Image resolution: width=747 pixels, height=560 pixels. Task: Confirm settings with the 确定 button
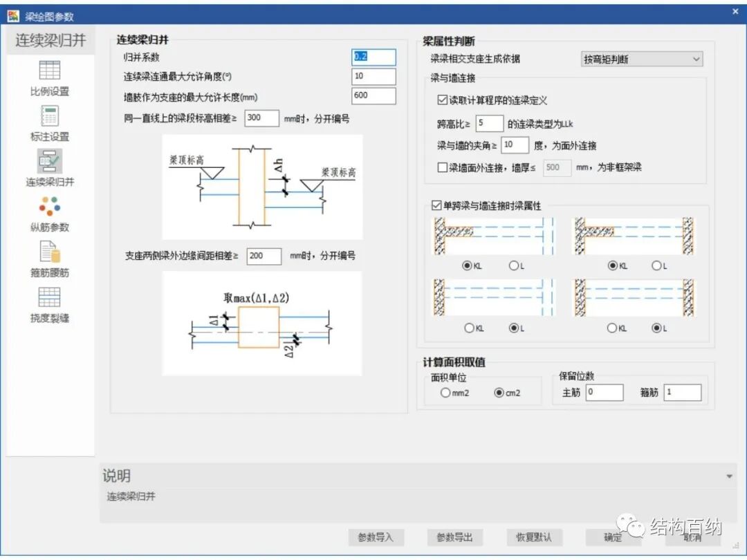point(612,538)
